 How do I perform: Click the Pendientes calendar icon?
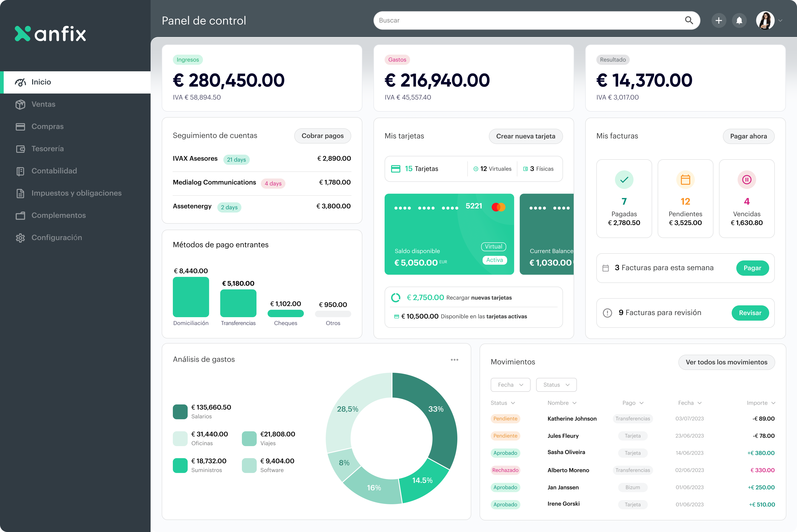point(685,179)
